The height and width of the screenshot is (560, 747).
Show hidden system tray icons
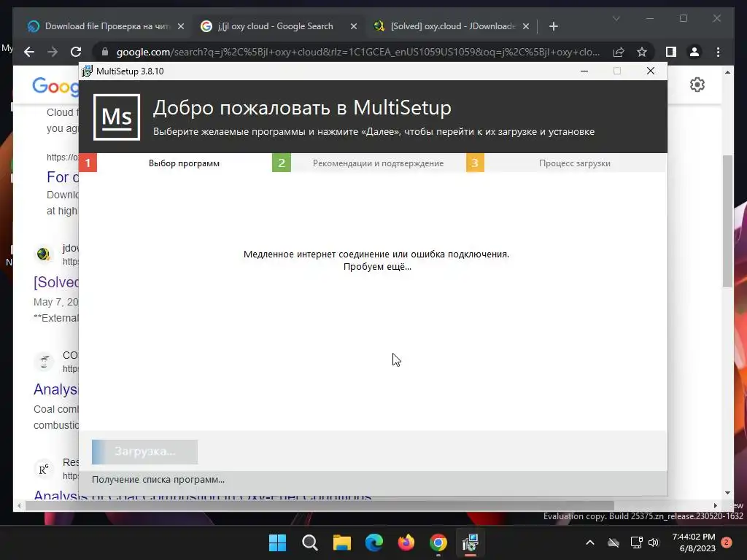589,542
